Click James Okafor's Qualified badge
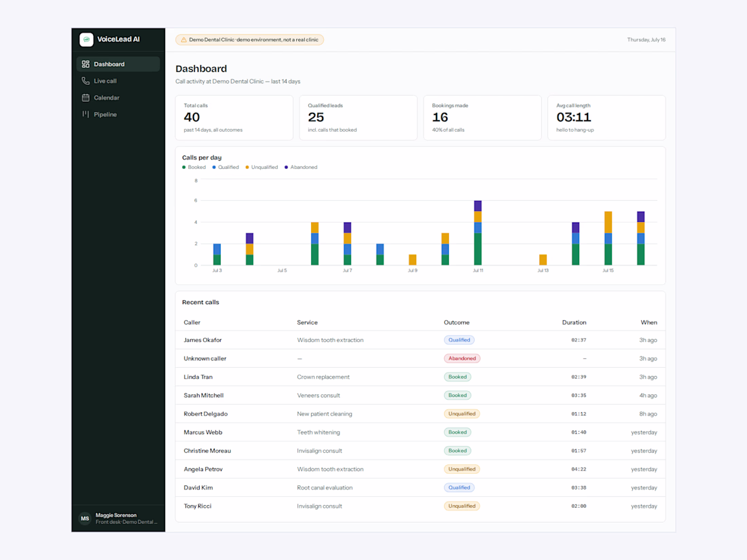The width and height of the screenshot is (747, 560). 459,340
